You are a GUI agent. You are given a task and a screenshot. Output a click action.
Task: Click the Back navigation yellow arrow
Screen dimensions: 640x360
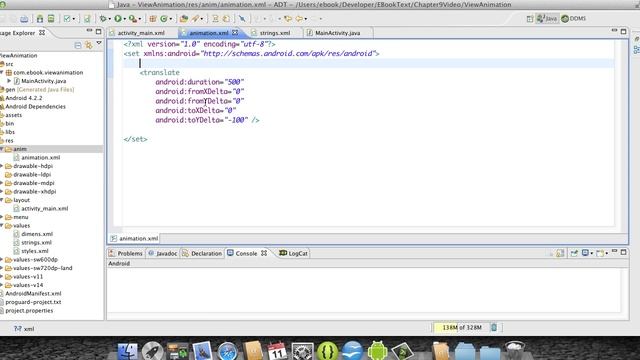pos(300,19)
